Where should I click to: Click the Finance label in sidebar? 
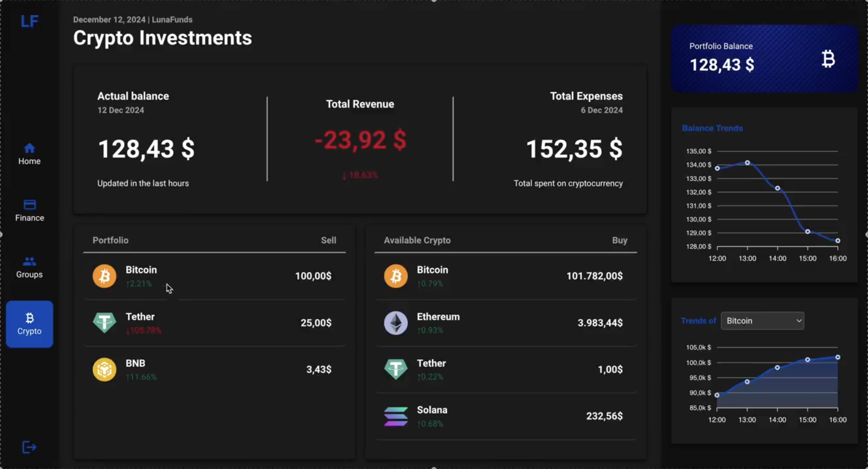(30, 218)
